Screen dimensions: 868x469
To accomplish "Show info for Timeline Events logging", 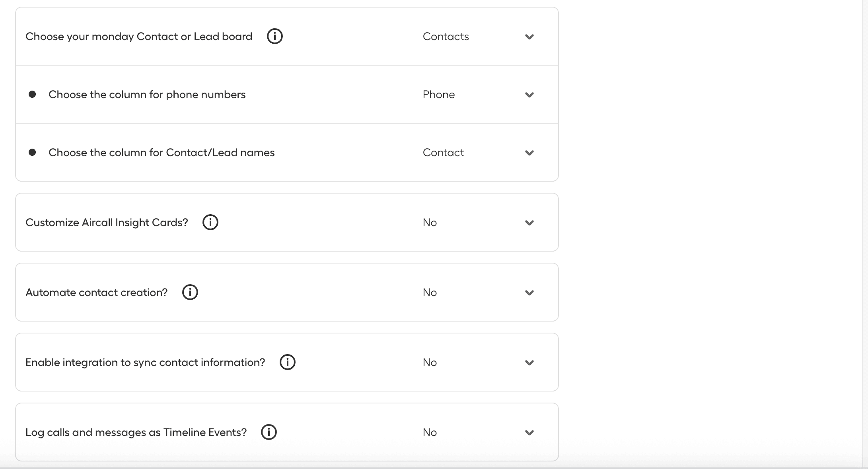I will [269, 432].
